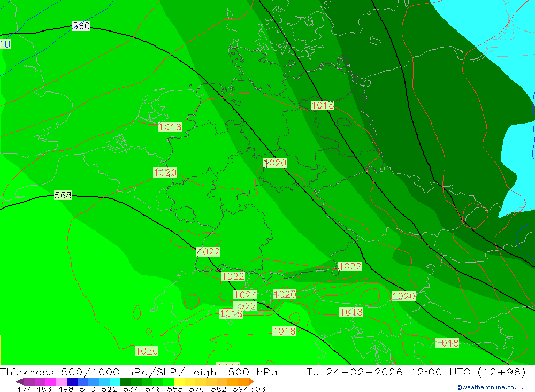Click the 570 legend value
Image resolution: width=535 pixels, height=392 pixels.
[197, 389]
